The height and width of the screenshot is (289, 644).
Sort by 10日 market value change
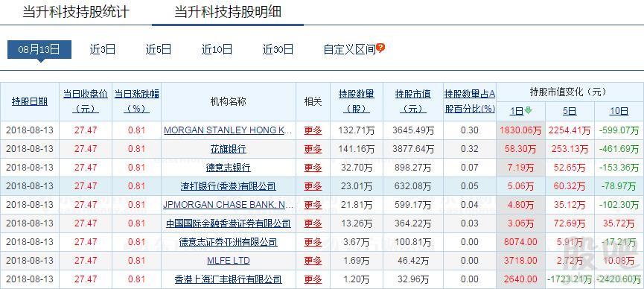pyautogui.click(x=619, y=111)
